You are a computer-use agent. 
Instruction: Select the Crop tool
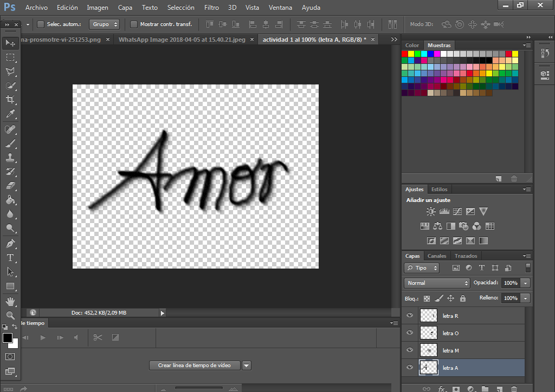coord(10,100)
